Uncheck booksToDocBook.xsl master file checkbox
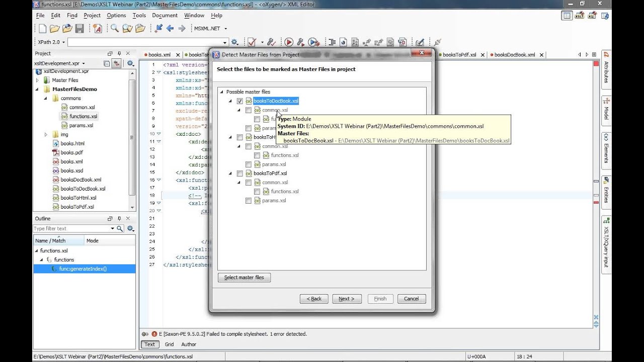 coord(239,101)
